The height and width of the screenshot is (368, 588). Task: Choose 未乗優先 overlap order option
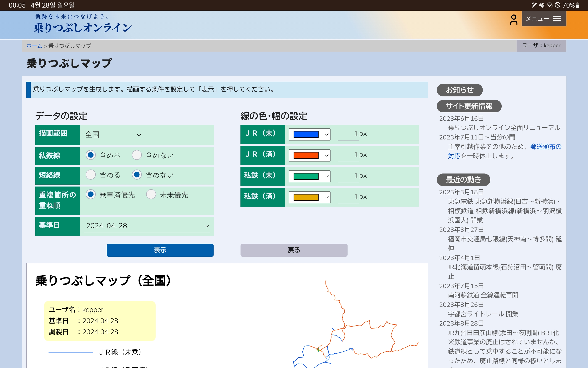pyautogui.click(x=151, y=195)
